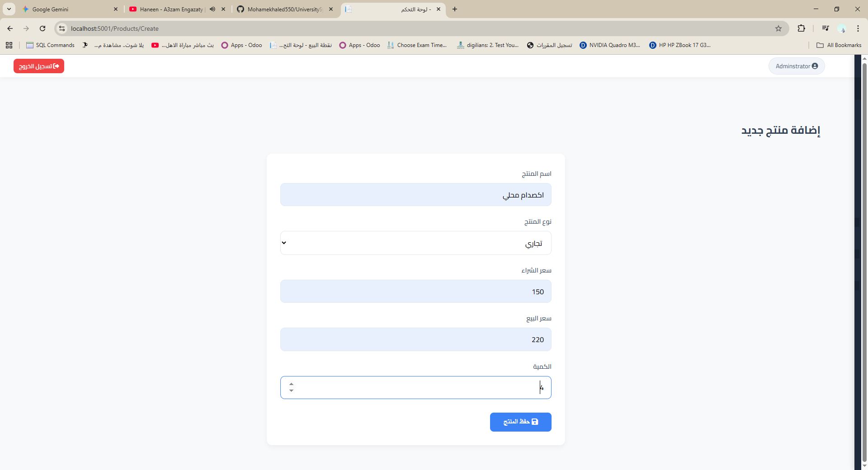Switch to the Google Gemini tab
The width and height of the screenshot is (868, 470).
click(68, 9)
